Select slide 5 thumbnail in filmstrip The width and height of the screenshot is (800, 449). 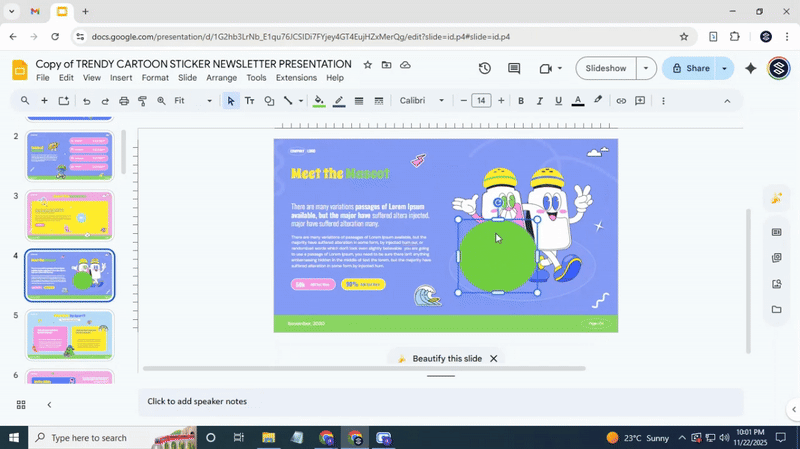click(69, 335)
